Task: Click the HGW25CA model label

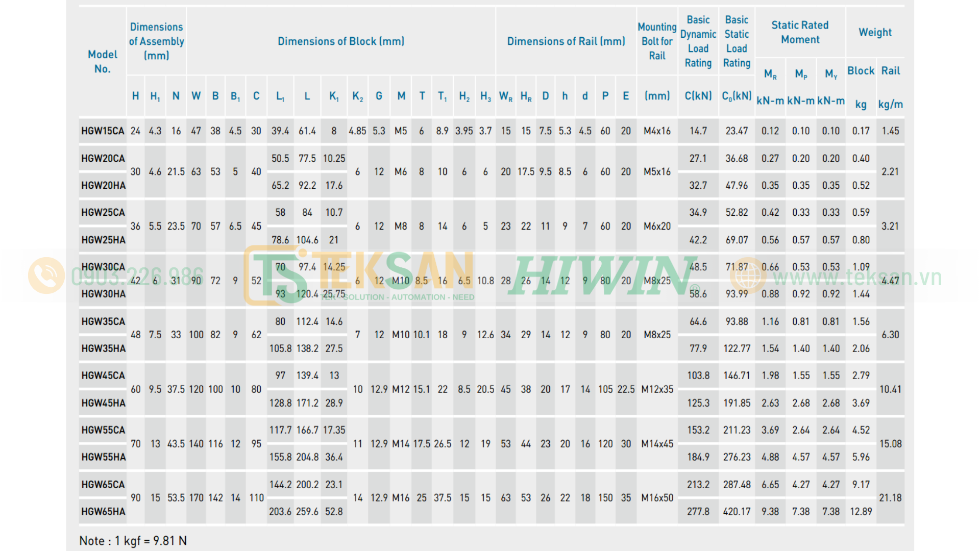Action: click(x=103, y=213)
